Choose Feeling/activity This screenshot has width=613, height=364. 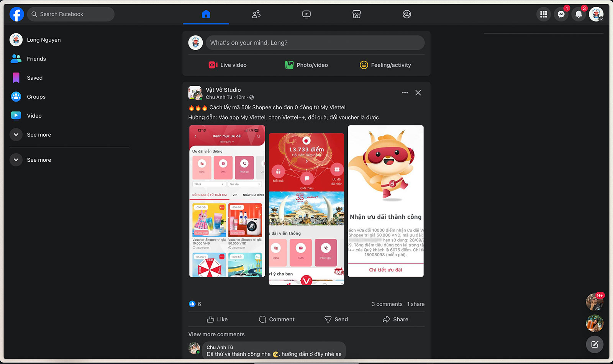385,65
